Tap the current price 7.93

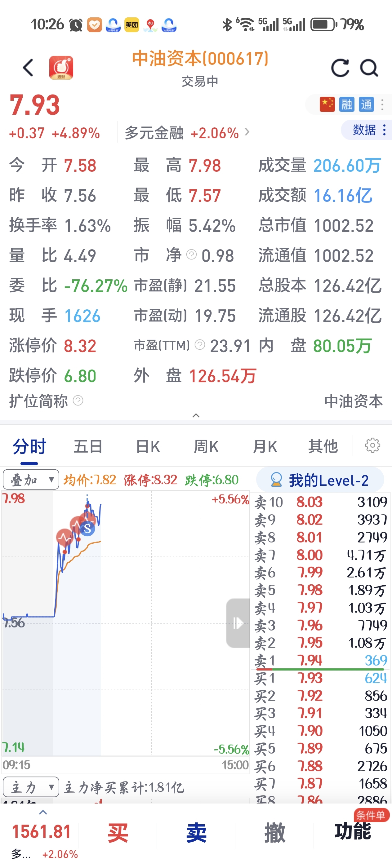(x=35, y=105)
